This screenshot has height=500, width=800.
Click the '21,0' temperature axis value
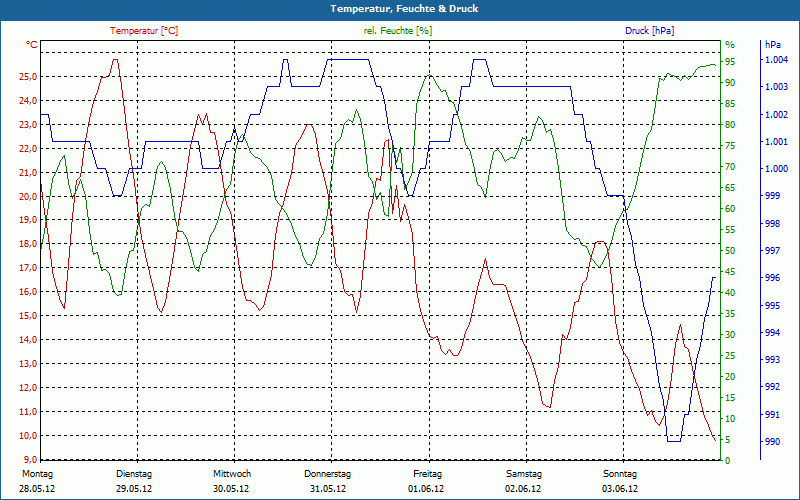(28, 172)
